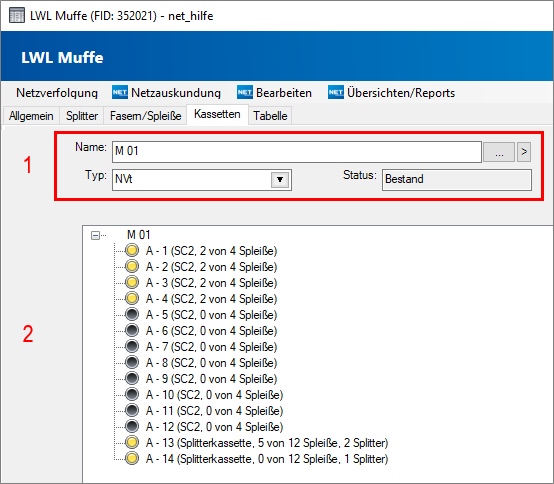Click the dark cassette icon of A - 5
The width and height of the screenshot is (554, 484).
[132, 314]
